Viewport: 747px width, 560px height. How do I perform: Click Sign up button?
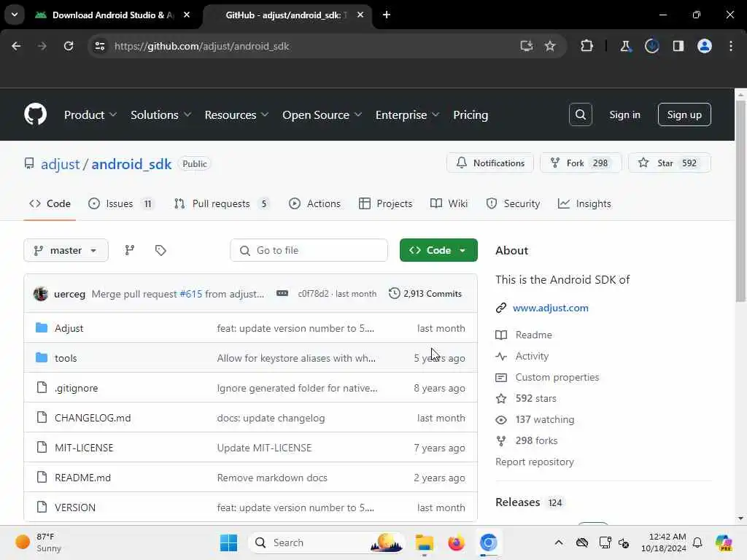point(684,114)
